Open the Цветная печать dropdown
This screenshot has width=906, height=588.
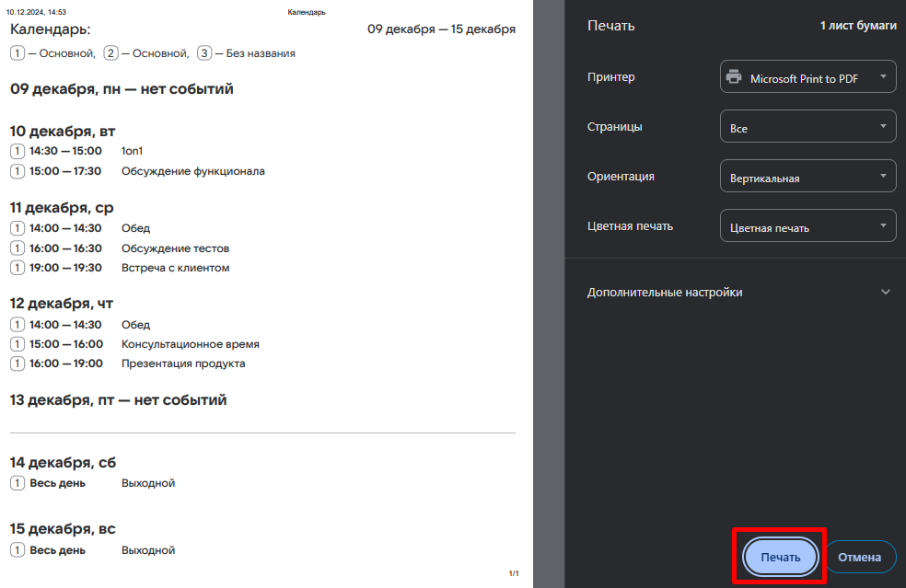pyautogui.click(x=807, y=226)
